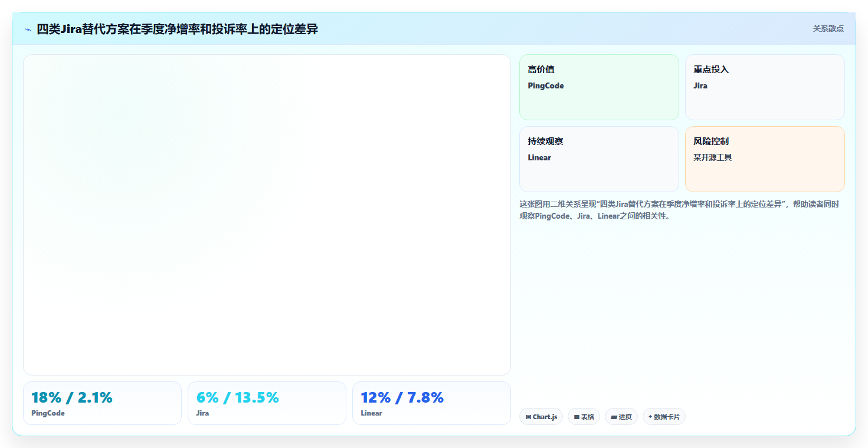868x448 pixels.
Task: Select the 持续观察 Linear quadrant card
Action: coord(599,159)
